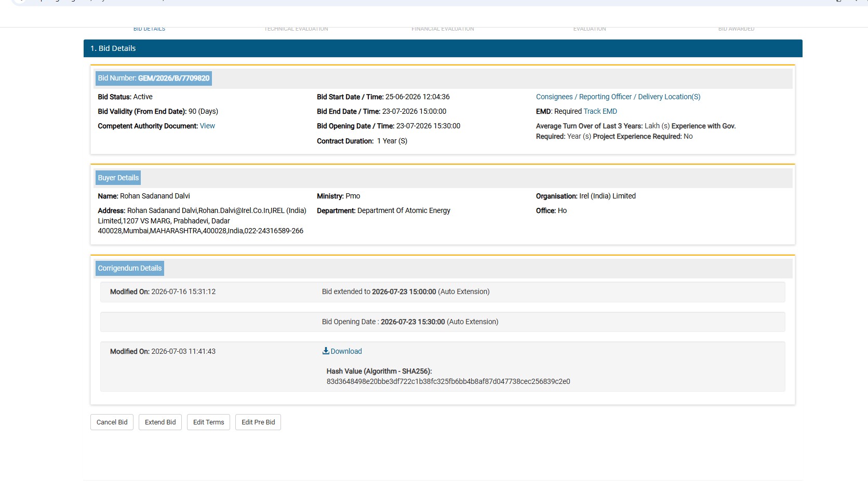Open the Track EMD link
The width and height of the screenshot is (868, 492).
pyautogui.click(x=600, y=111)
